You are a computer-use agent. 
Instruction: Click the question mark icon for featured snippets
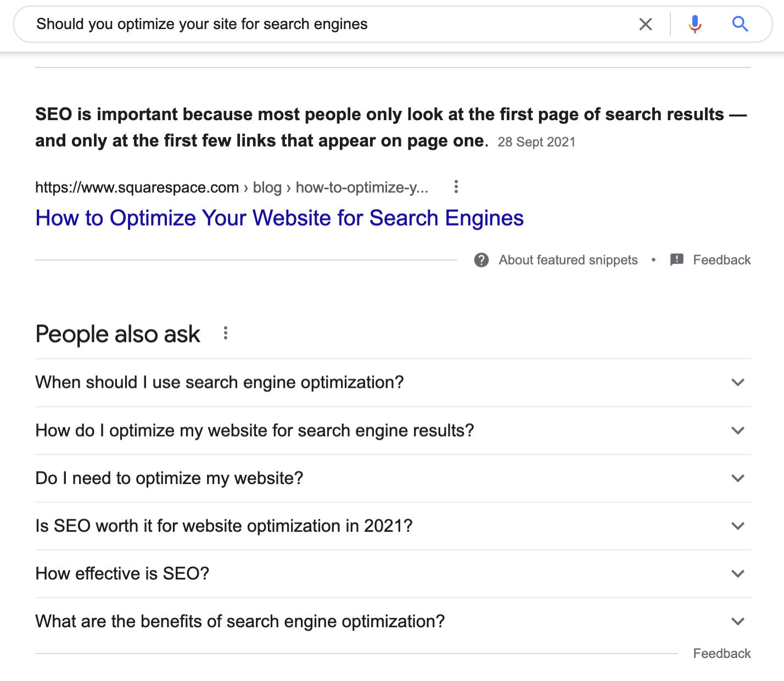click(x=481, y=260)
